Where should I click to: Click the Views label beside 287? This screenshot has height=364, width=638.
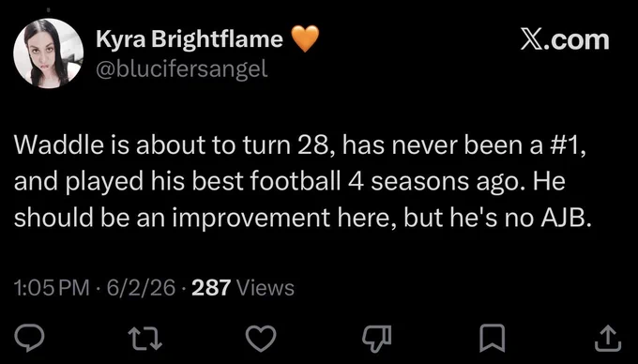[265, 287]
